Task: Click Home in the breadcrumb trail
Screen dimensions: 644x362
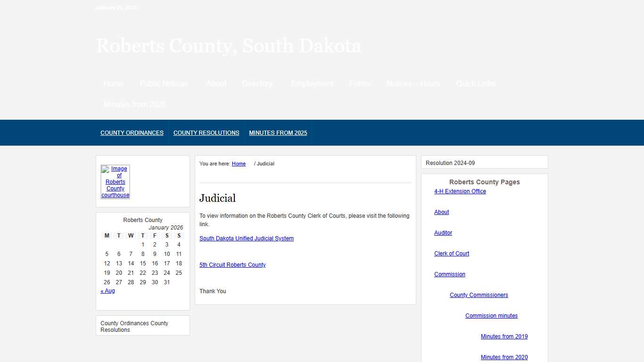Action: (239, 164)
